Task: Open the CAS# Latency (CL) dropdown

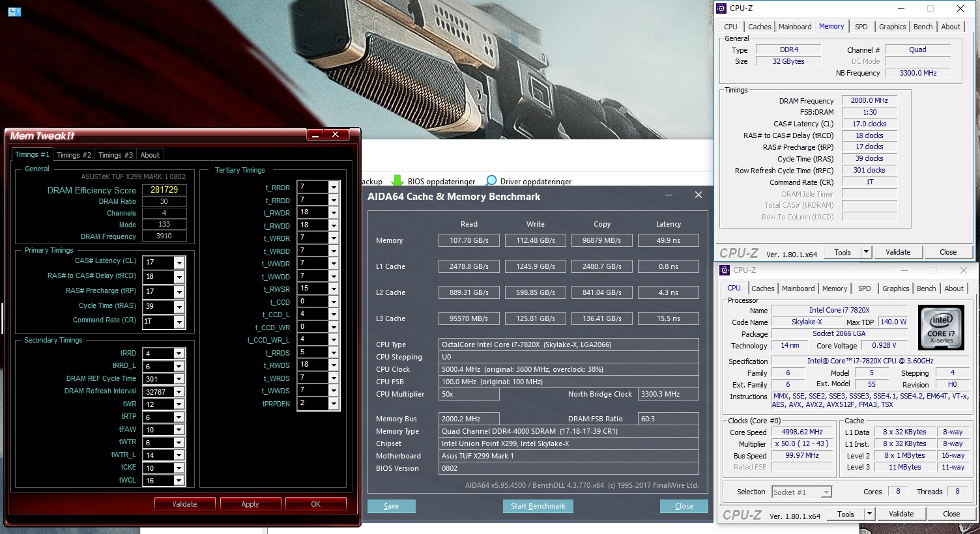Action: point(179,262)
